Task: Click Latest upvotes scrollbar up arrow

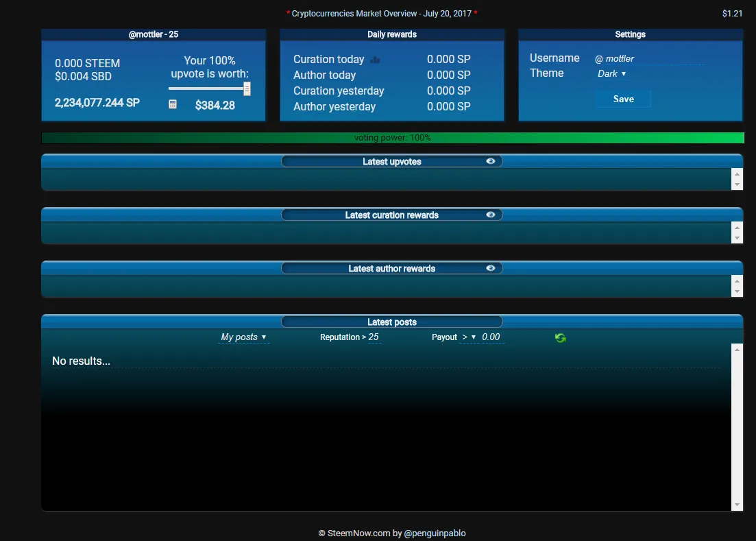Action: [x=737, y=173]
